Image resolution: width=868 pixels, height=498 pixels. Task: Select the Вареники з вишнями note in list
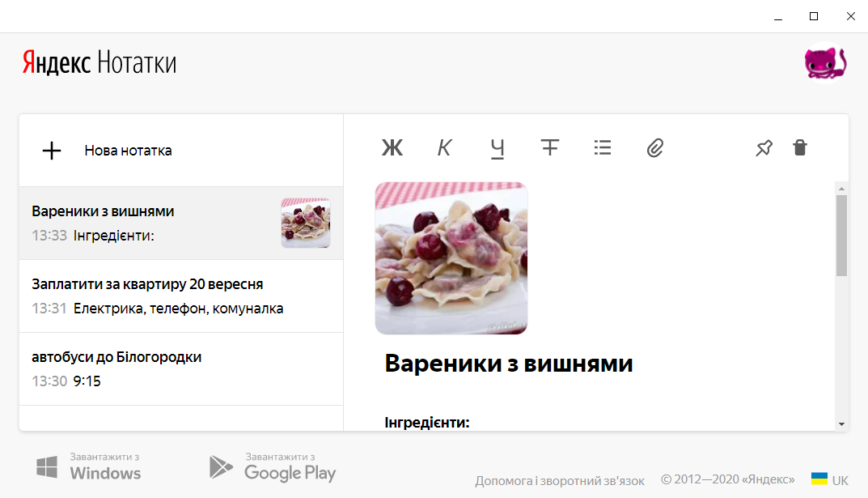(x=181, y=223)
